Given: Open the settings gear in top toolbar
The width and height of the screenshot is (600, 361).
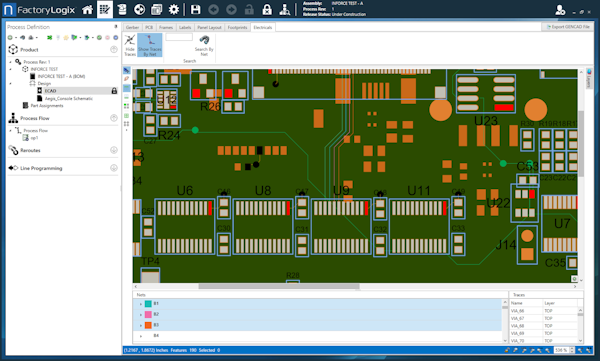Looking at the screenshot, I should [174, 10].
